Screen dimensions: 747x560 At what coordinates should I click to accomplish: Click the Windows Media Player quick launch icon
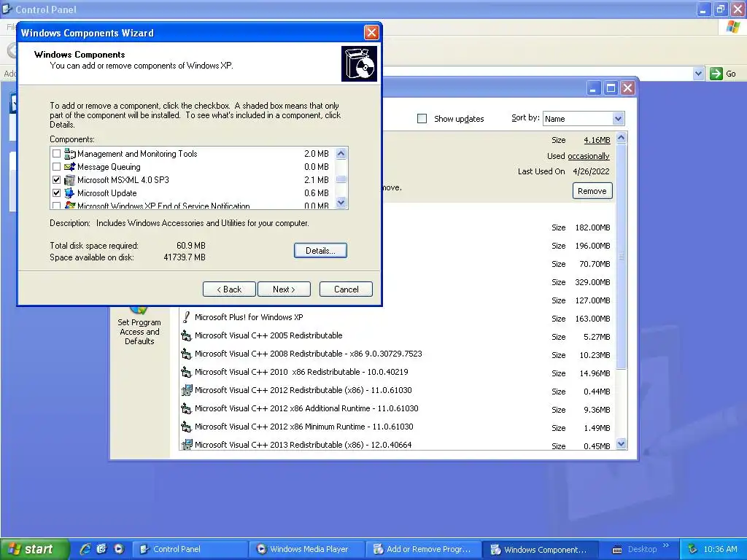(119, 549)
